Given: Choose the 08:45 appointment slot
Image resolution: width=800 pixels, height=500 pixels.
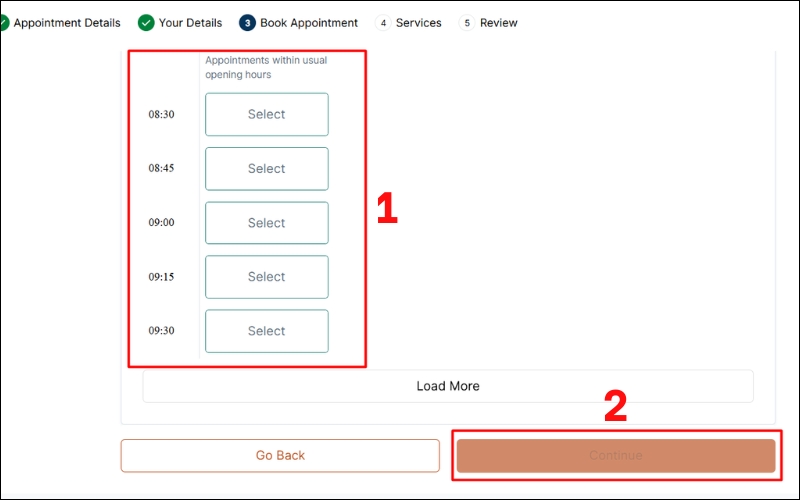Looking at the screenshot, I should point(266,169).
